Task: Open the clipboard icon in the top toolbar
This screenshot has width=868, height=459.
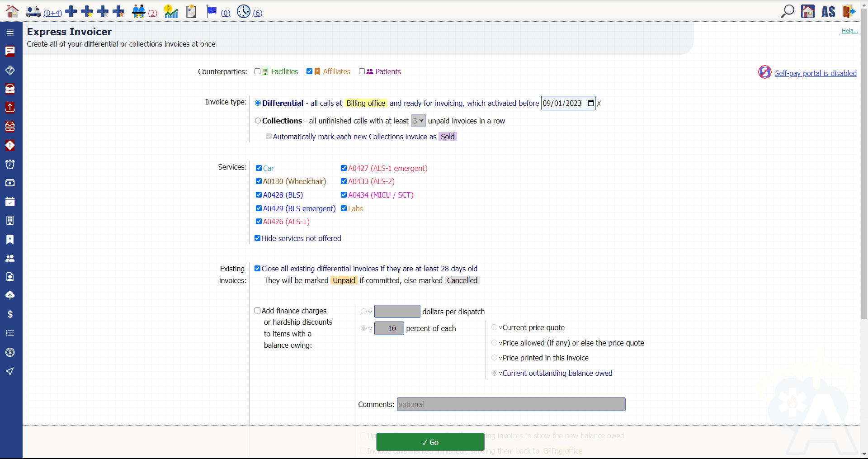Action: pyautogui.click(x=191, y=12)
